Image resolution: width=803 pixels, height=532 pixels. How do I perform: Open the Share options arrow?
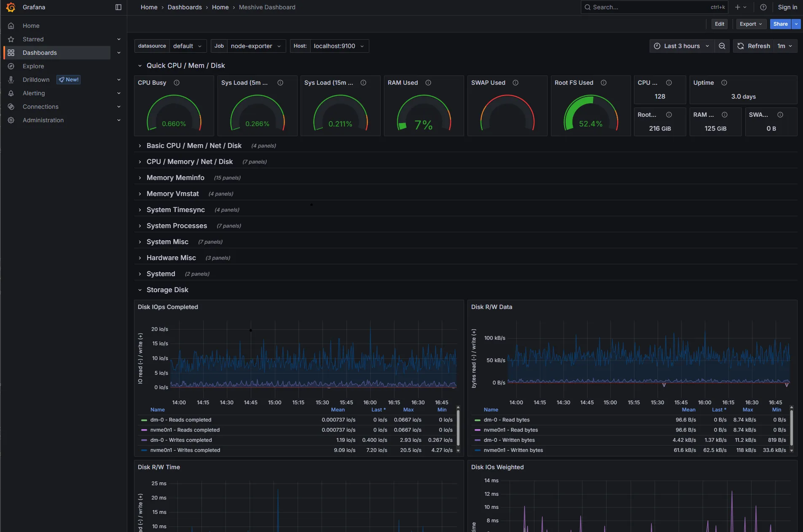796,24
